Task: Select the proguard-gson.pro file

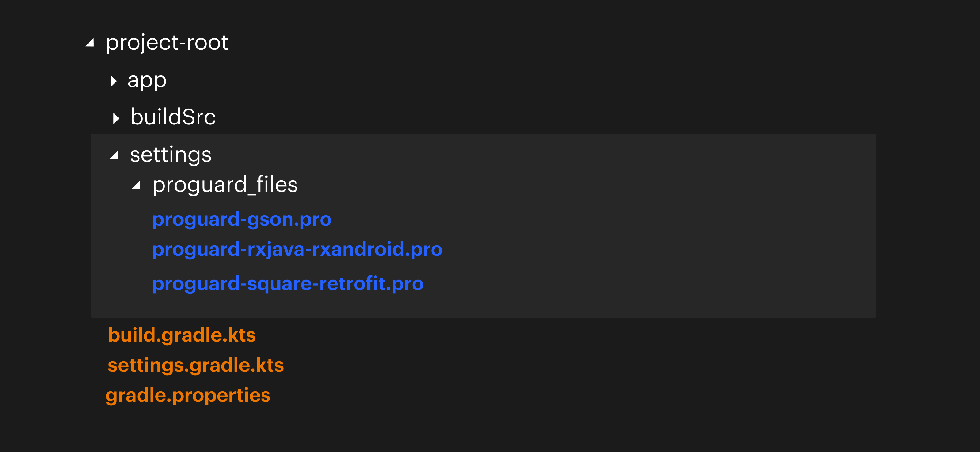Action: click(242, 219)
